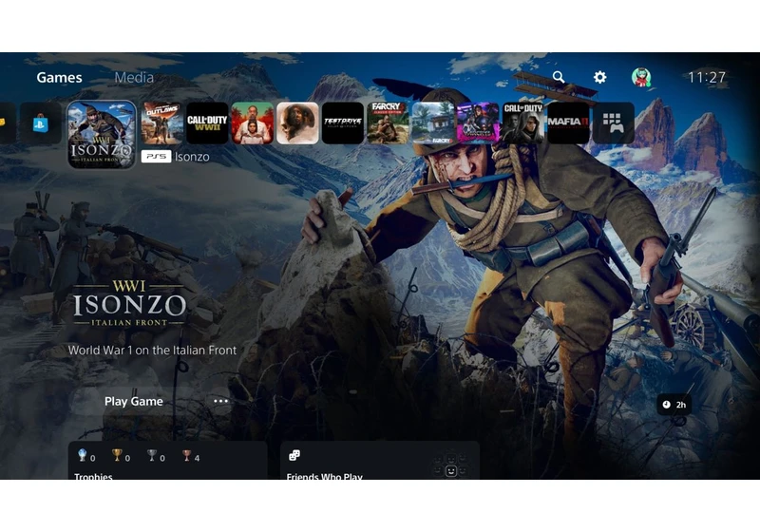760x532 pixels.
Task: Select the Mafia II game tile
Action: pyautogui.click(x=568, y=123)
